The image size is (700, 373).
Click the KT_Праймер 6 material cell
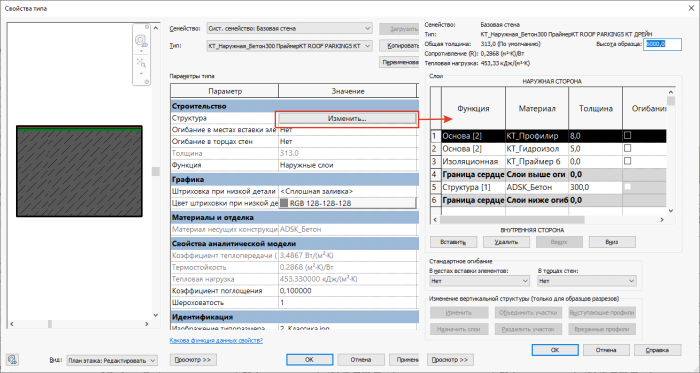[x=537, y=161]
